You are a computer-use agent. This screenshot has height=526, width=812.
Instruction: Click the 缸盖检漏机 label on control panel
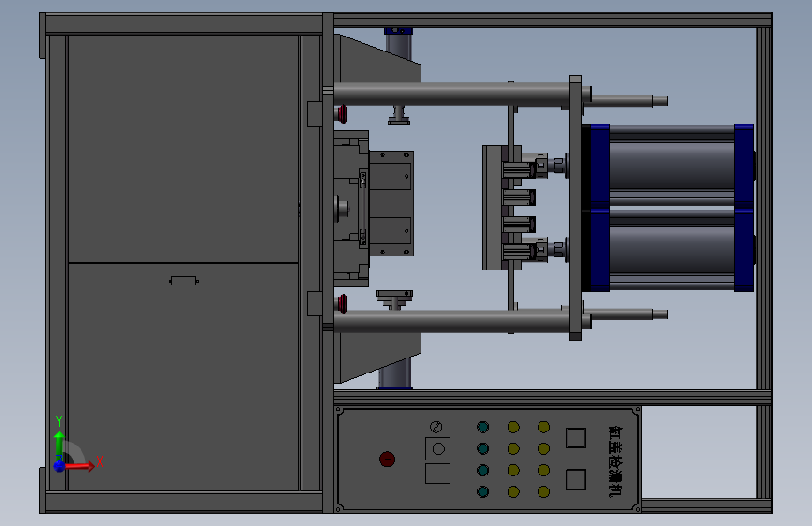[x=615, y=461]
